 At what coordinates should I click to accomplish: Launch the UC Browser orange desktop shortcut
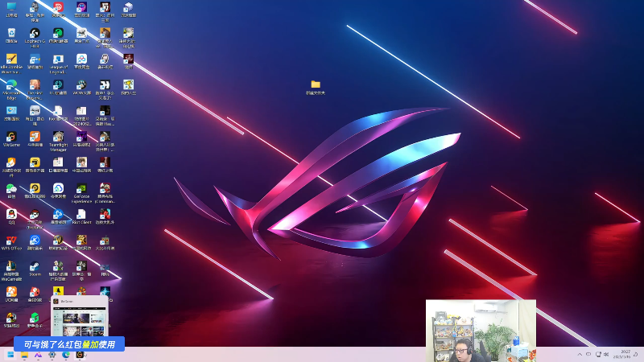point(11,294)
